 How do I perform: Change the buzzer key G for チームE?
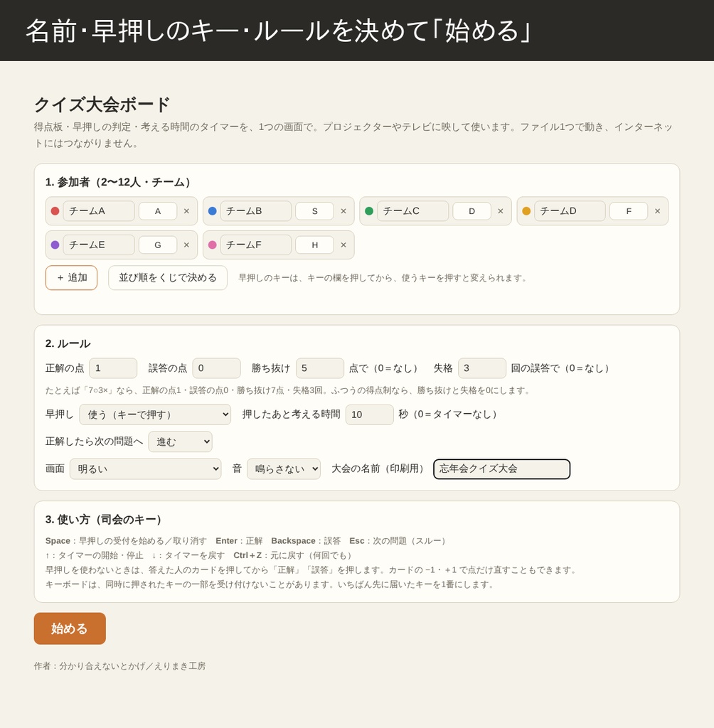click(158, 245)
